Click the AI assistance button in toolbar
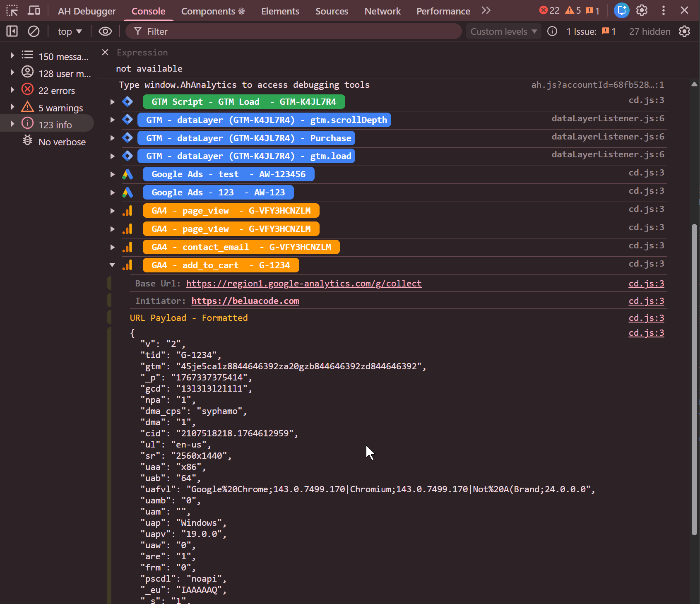Viewport: 700px width, 604px height. tap(621, 10)
